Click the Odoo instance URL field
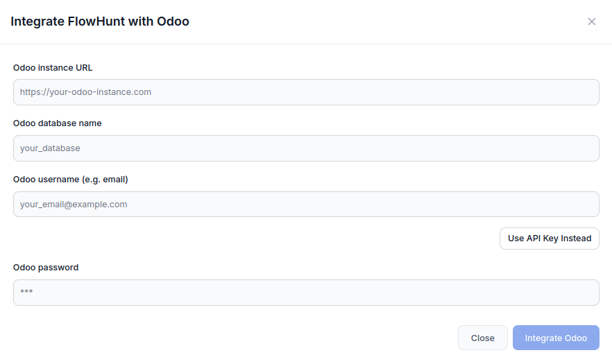The height and width of the screenshot is (364, 612). click(x=306, y=92)
